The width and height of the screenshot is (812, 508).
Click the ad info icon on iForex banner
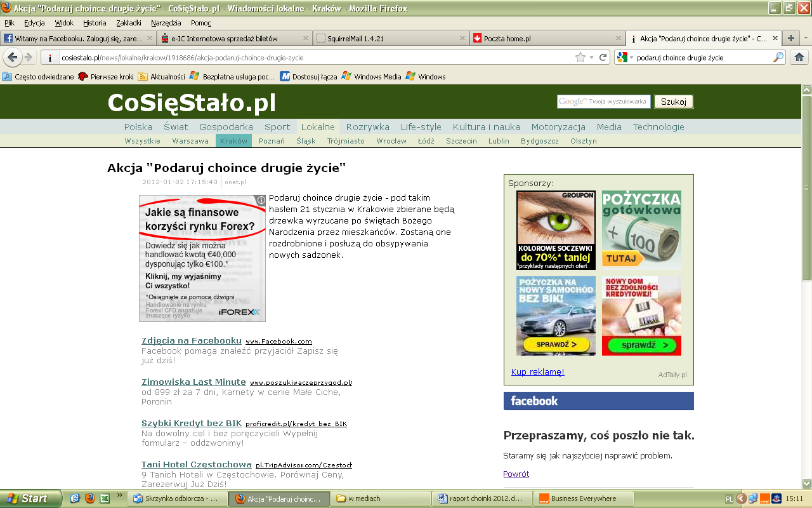pos(261,199)
